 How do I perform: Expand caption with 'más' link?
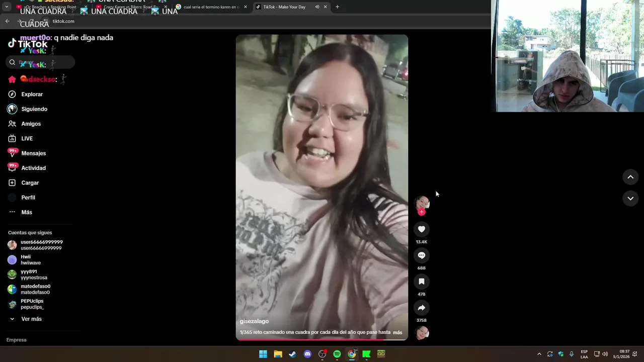(397, 332)
